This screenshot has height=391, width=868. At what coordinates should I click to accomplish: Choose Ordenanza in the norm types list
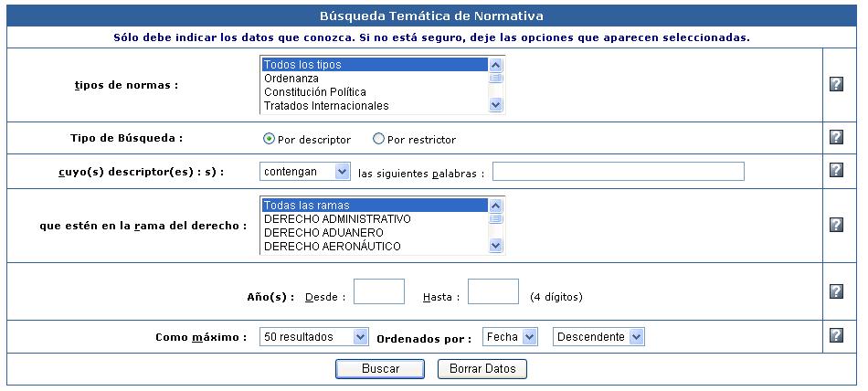[x=375, y=79]
